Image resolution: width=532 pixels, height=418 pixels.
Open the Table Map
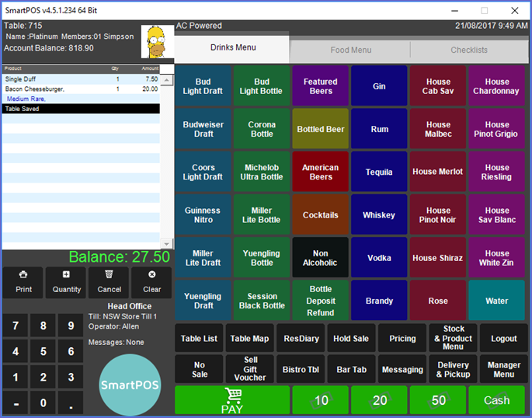click(250, 338)
